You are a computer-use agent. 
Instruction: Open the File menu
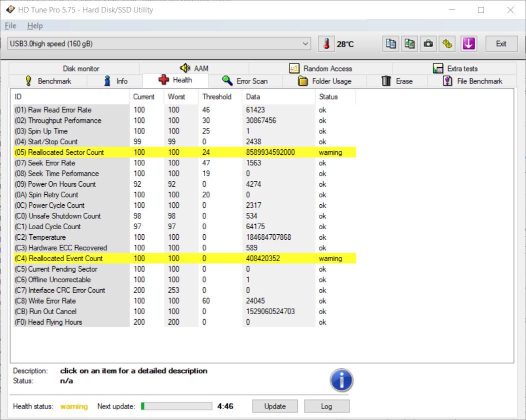[x=10, y=26]
